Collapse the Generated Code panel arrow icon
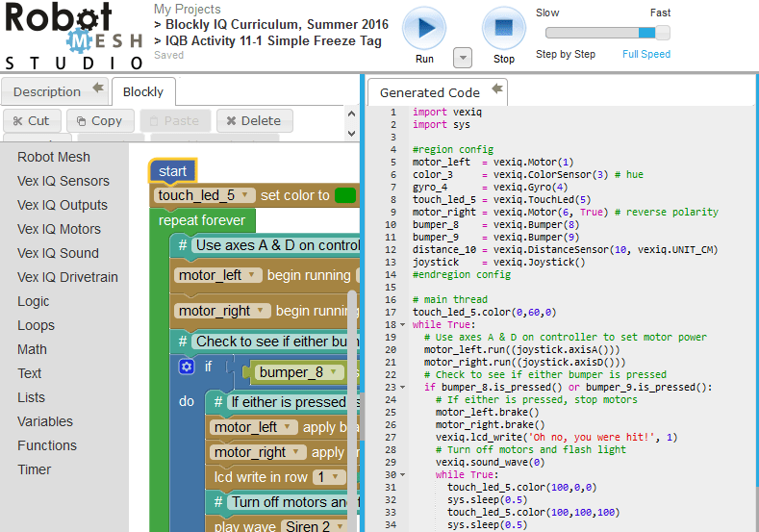 tap(497, 89)
